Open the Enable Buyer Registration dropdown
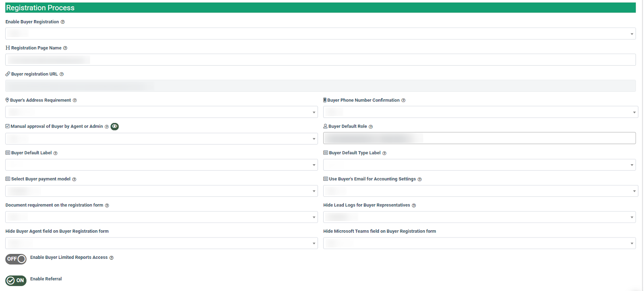 click(320, 34)
